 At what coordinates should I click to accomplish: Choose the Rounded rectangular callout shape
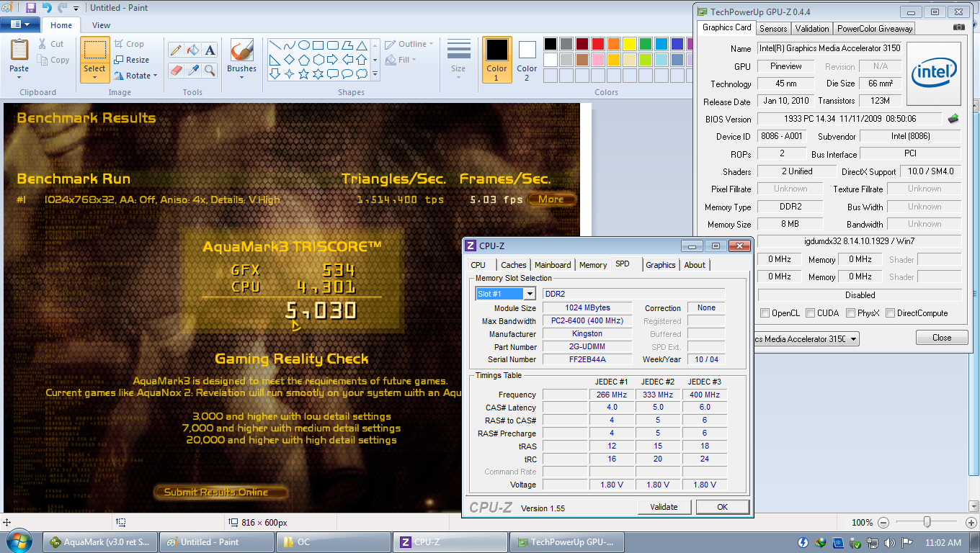pos(332,73)
